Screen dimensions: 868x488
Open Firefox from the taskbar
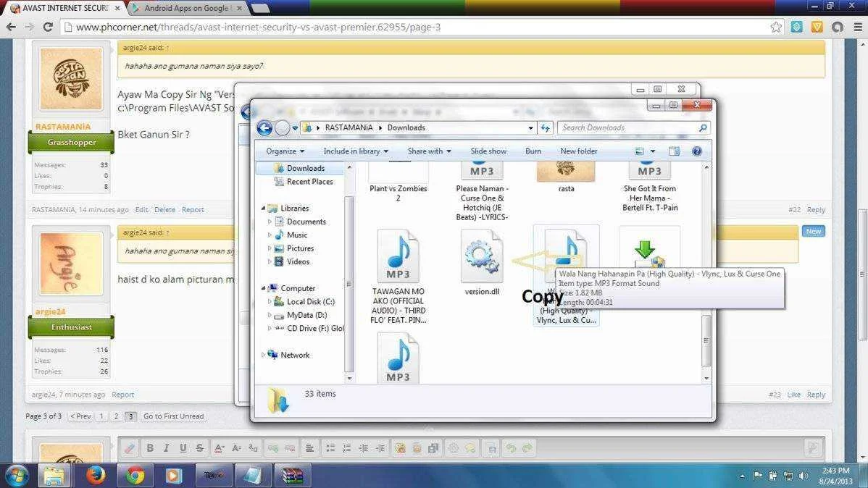(95, 475)
